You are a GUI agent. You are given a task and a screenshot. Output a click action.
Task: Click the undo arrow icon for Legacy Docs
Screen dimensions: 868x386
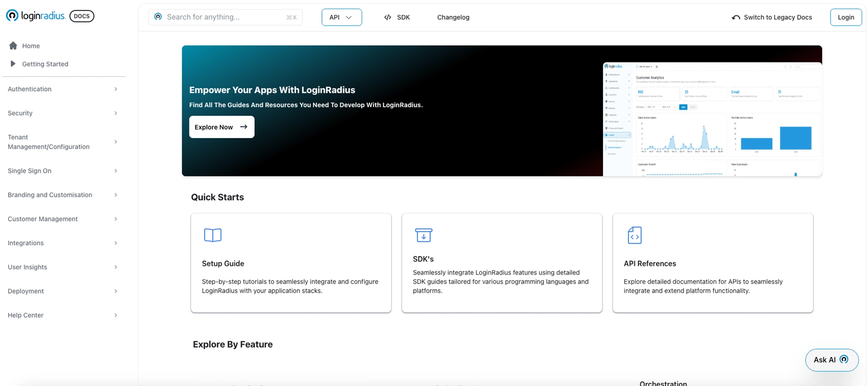pos(736,17)
